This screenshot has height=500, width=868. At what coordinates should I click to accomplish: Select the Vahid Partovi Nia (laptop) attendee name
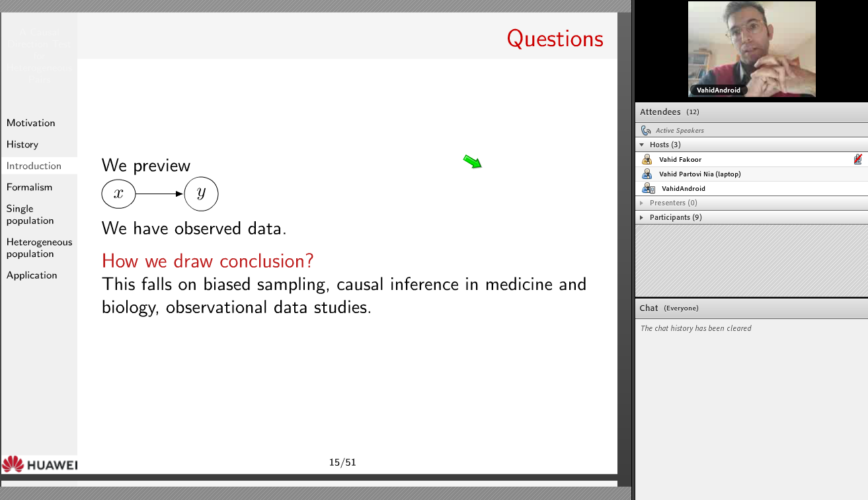pyautogui.click(x=699, y=174)
